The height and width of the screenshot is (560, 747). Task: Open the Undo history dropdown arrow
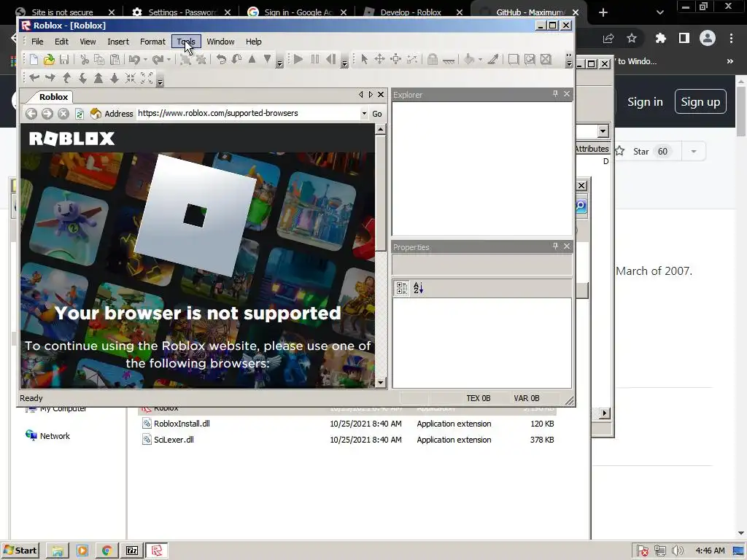(x=145, y=60)
